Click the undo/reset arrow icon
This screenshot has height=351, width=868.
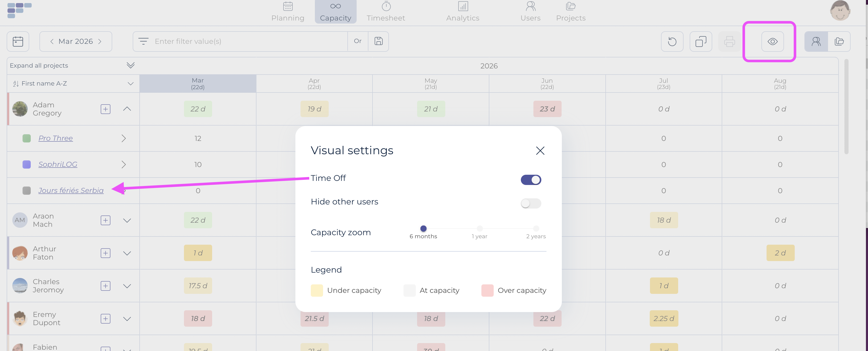672,42
